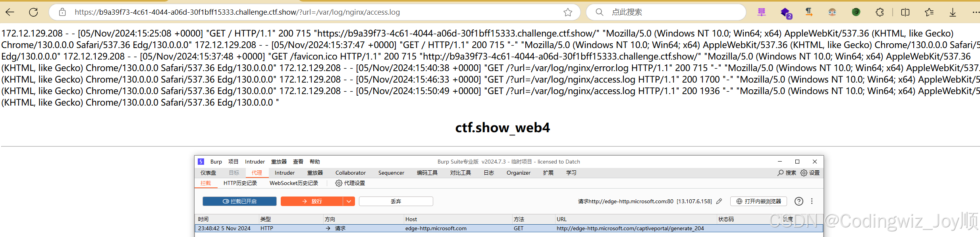The image size is (980, 237).
Task: Add this page to favorites with star icon
Action: [568, 12]
